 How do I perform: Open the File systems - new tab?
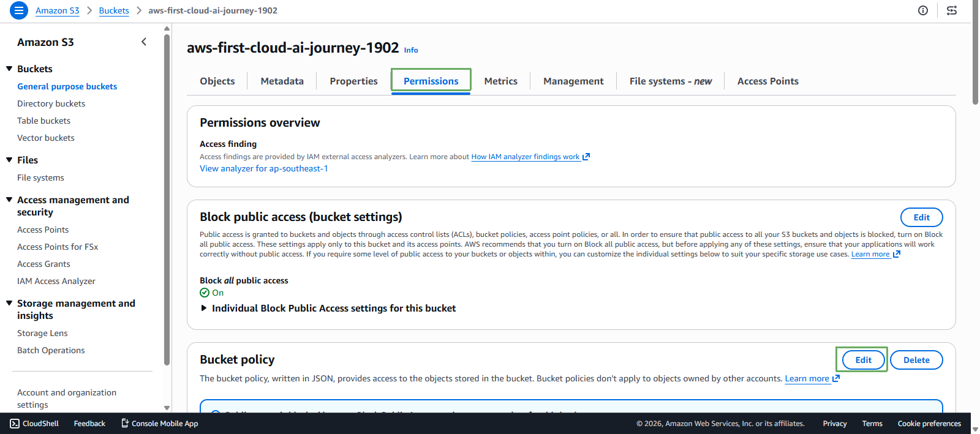671,81
